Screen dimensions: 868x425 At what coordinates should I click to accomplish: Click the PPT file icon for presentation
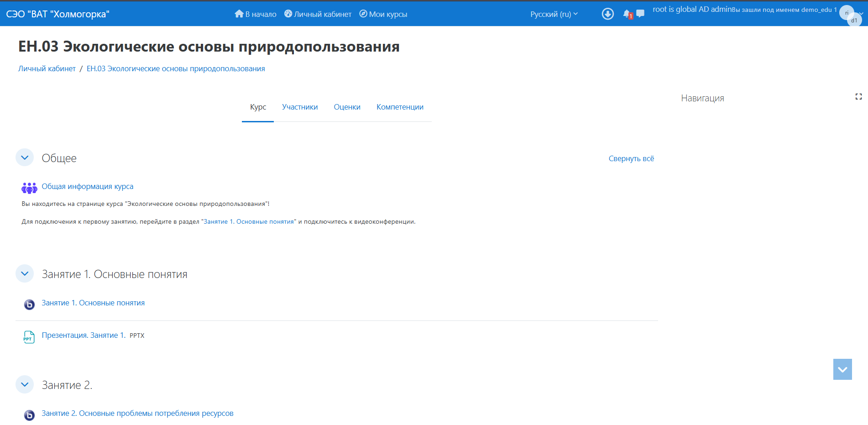click(x=29, y=337)
